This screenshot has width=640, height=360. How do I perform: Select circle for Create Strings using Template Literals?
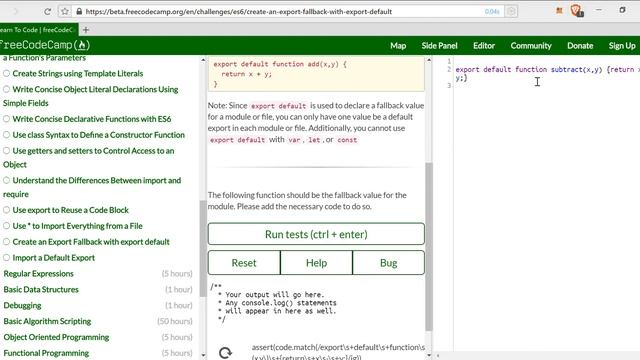pos(6,73)
